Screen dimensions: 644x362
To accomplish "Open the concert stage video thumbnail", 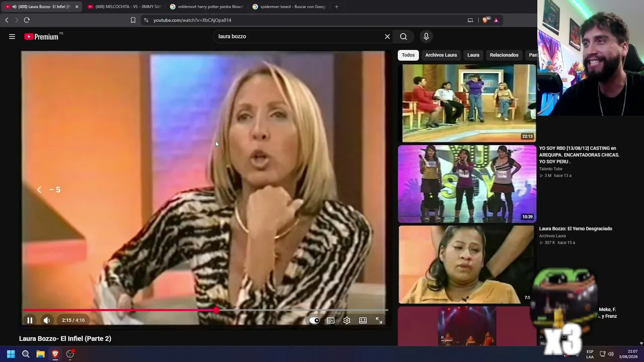I will click(467, 326).
